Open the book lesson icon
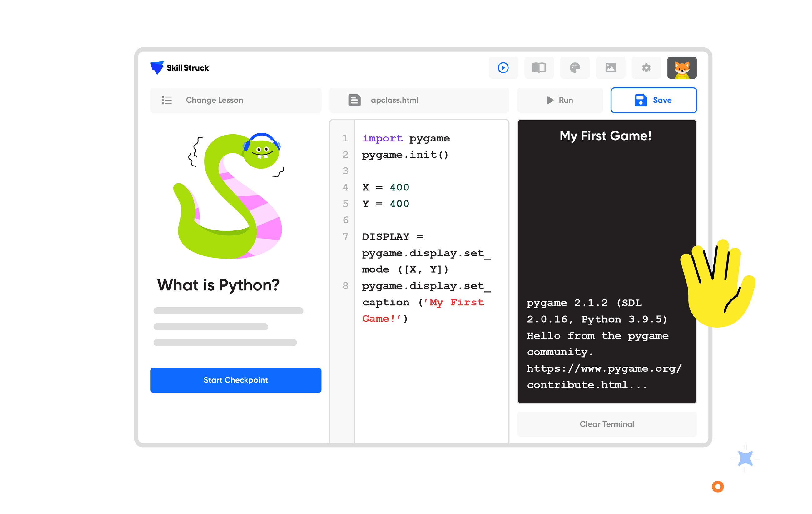 click(x=538, y=68)
